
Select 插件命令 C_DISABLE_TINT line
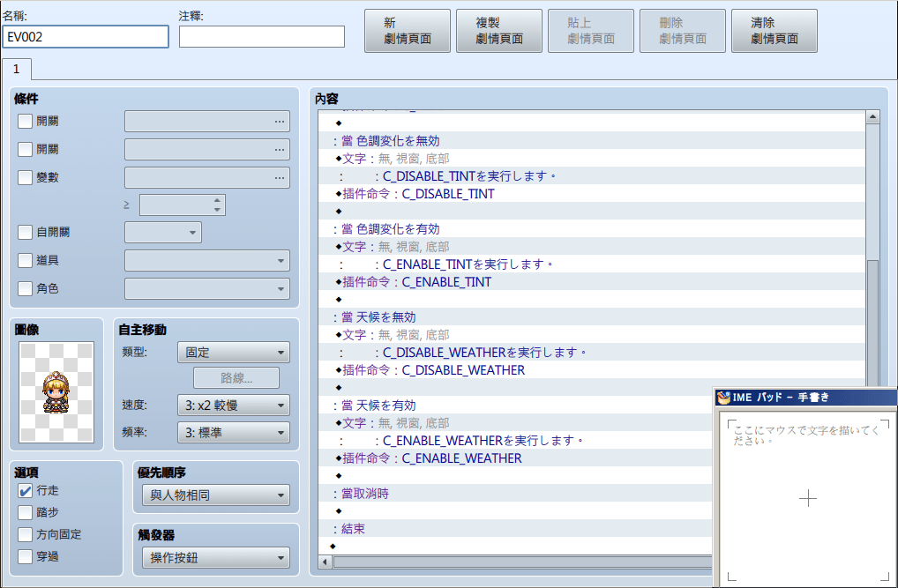592,194
